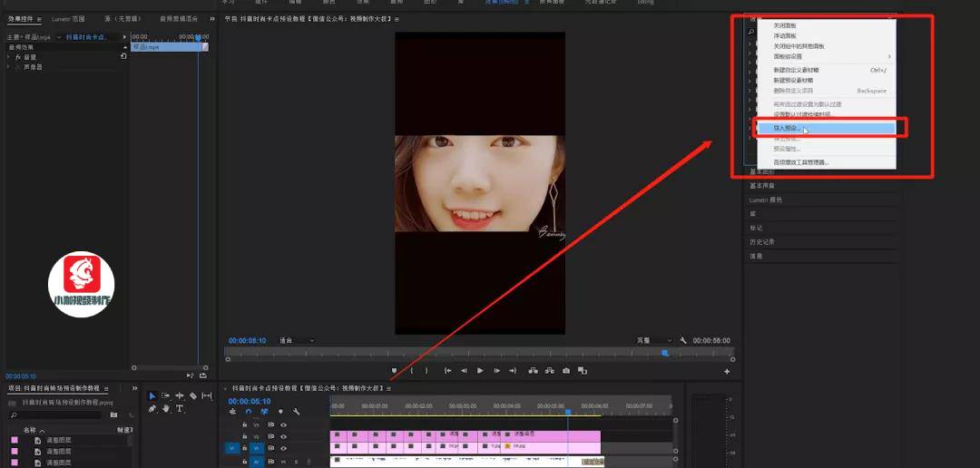Open program monitor settings wrench
The height and width of the screenshot is (468, 980).
[683, 340]
